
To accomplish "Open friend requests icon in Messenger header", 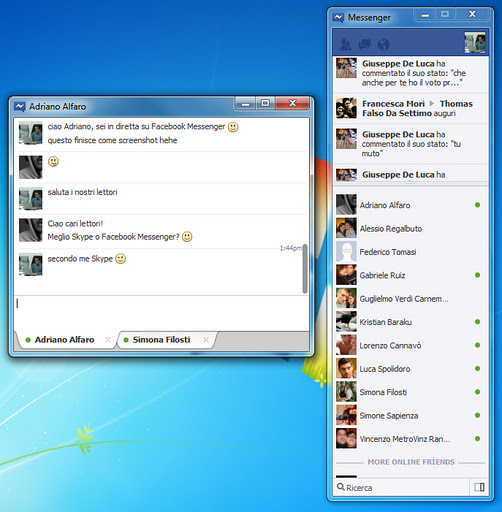I will (345, 44).
